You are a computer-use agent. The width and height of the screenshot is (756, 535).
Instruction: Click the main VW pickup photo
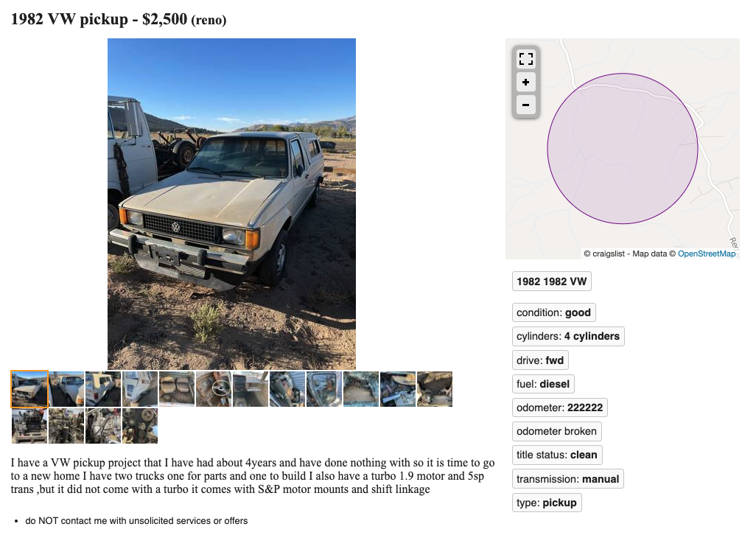tap(231, 203)
